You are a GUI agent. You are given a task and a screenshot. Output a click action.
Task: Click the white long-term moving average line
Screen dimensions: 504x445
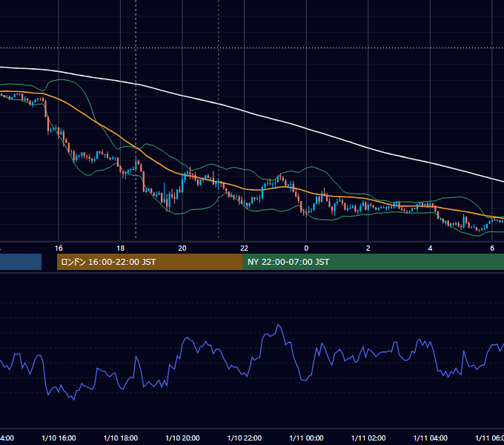245,111
